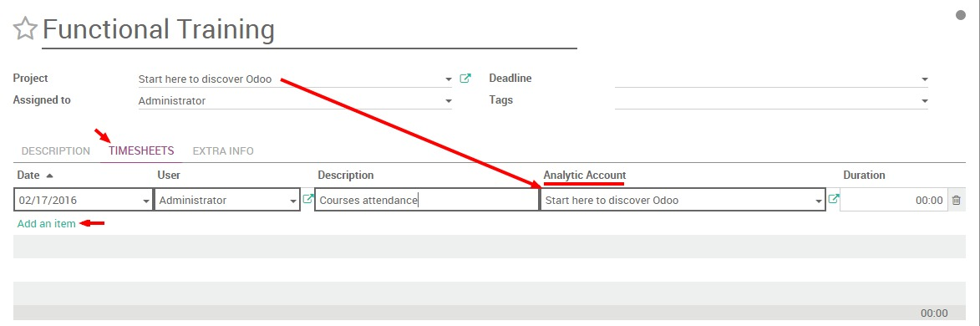Expand the Assigned to dropdown arrow
Viewport: 980px width, 326px height.
pyautogui.click(x=448, y=101)
